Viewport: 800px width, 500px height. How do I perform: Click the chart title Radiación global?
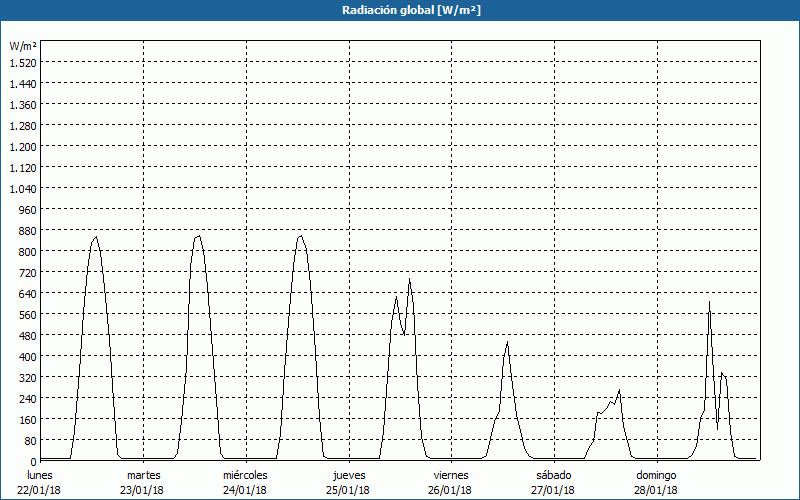pyautogui.click(x=399, y=10)
